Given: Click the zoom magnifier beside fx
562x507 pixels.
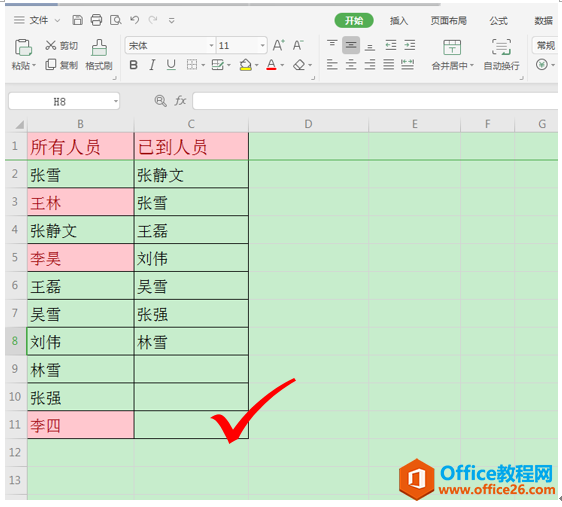Looking at the screenshot, I should [160, 101].
